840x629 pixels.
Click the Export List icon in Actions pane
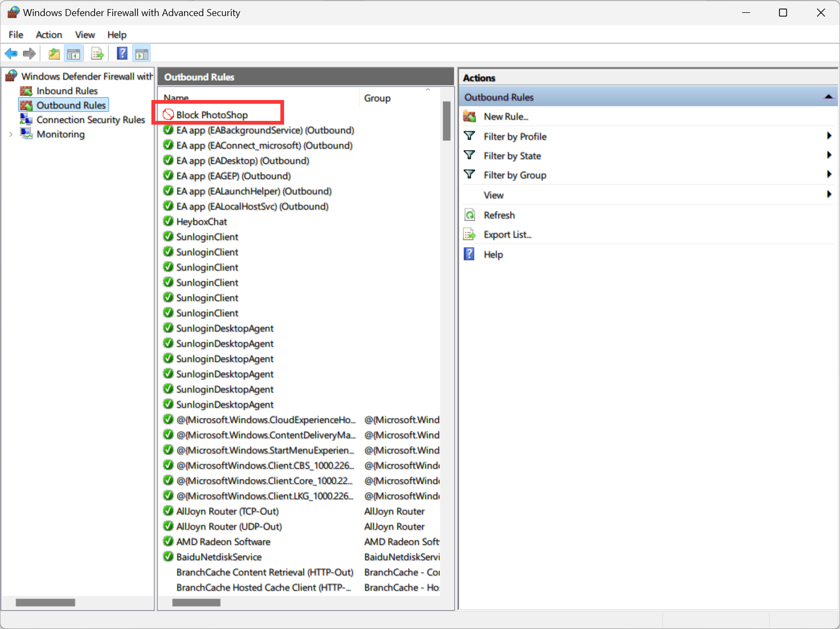470,234
